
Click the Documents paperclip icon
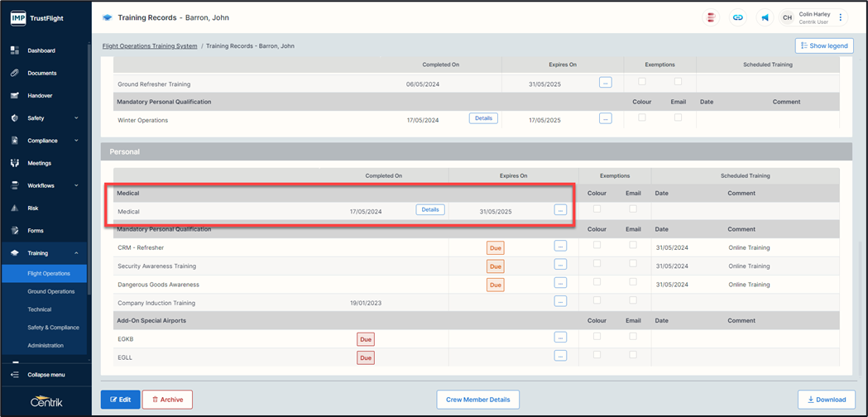[15, 73]
